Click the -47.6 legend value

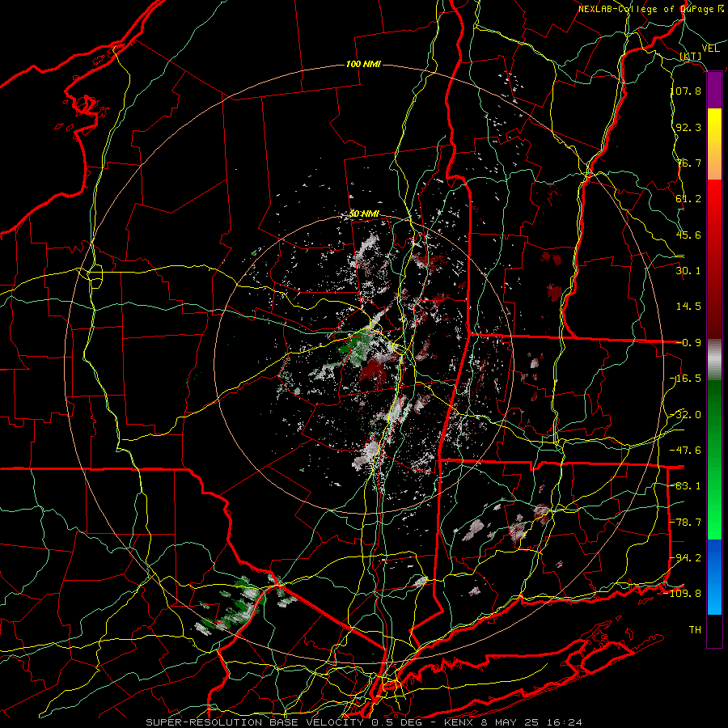tap(686, 451)
